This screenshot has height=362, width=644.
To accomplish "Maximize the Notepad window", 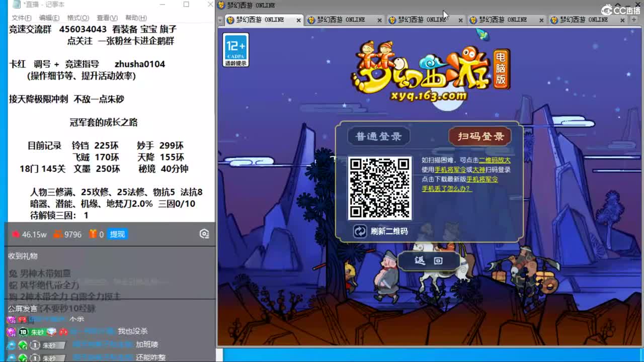I will coord(186,5).
